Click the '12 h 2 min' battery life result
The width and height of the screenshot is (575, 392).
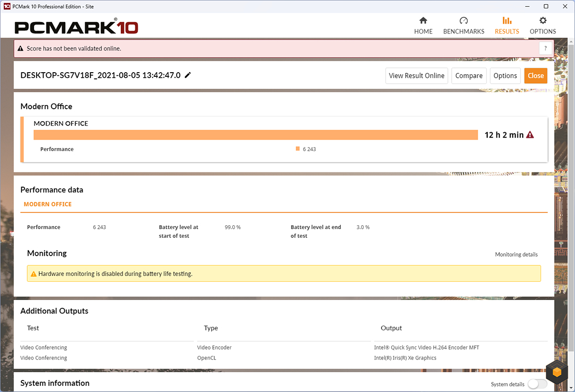click(x=504, y=135)
